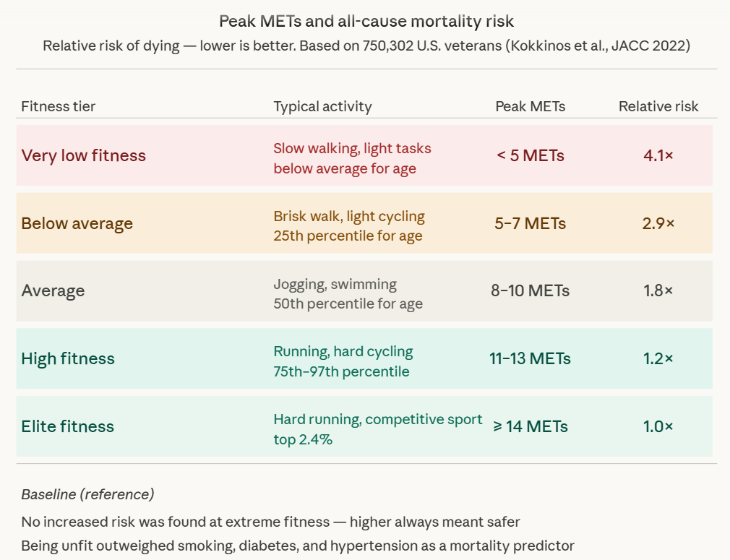The height and width of the screenshot is (560, 730).
Task: Click the "8–10 METs" value
Action: coord(530,290)
